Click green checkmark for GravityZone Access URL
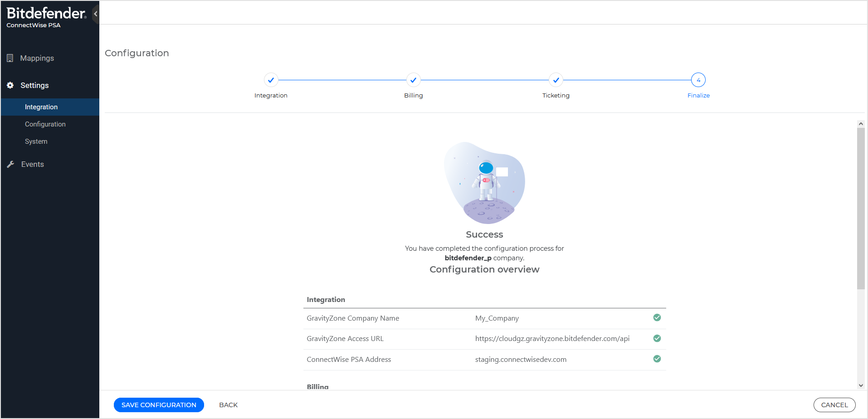 657,338
